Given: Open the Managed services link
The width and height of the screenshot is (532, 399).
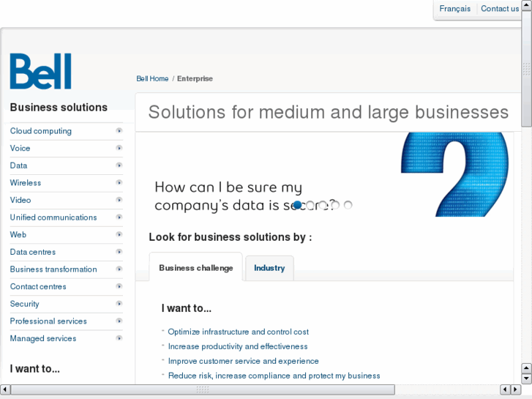Looking at the screenshot, I should (43, 338).
